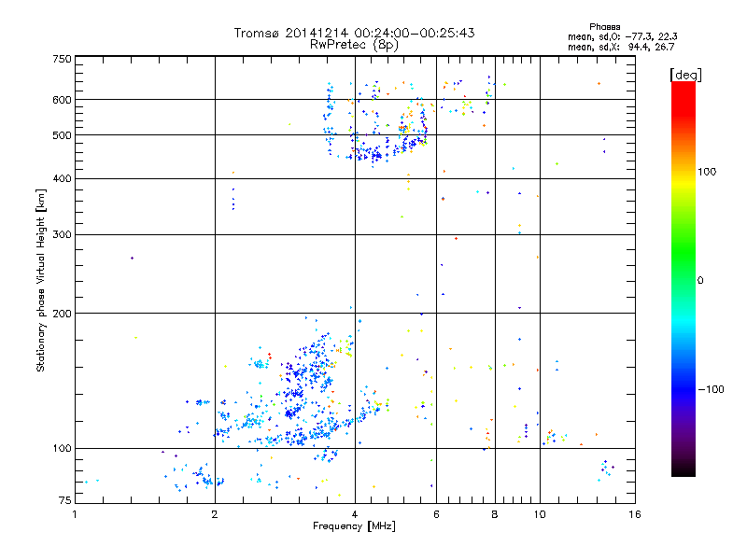The width and height of the screenshot is (747, 560).
Task: Click the x-axis tick label '6'
Action: click(436, 514)
